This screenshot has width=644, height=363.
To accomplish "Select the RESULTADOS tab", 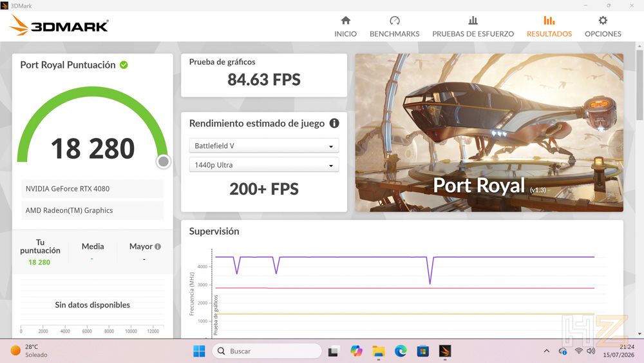I will [x=549, y=26].
